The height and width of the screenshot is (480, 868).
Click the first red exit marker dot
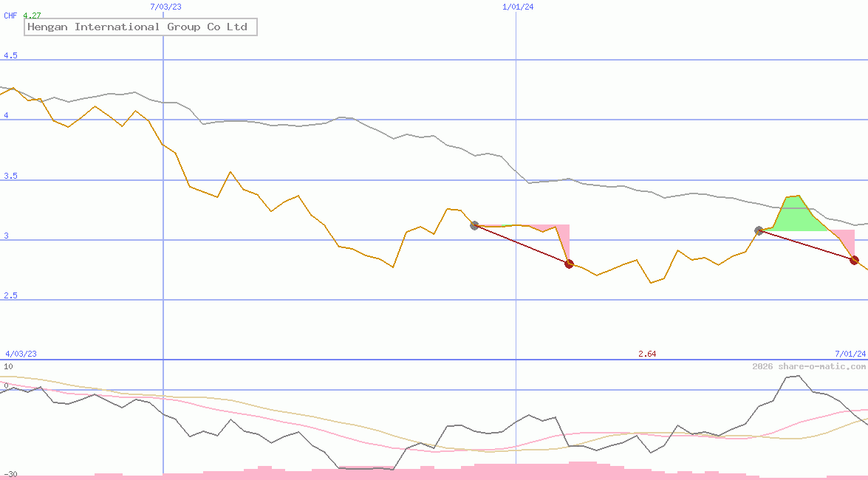(x=569, y=264)
